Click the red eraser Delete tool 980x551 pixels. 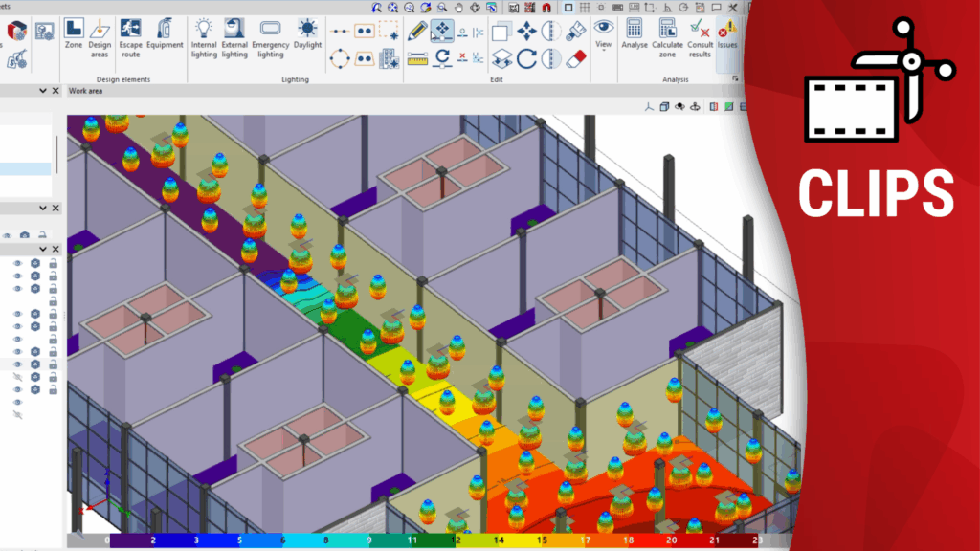tap(575, 59)
